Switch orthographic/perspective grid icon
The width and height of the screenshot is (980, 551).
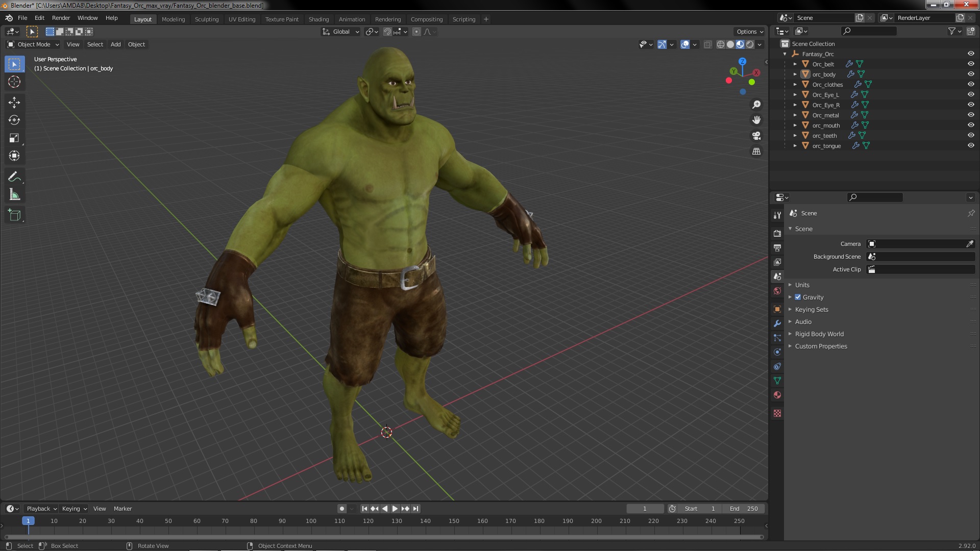point(756,152)
